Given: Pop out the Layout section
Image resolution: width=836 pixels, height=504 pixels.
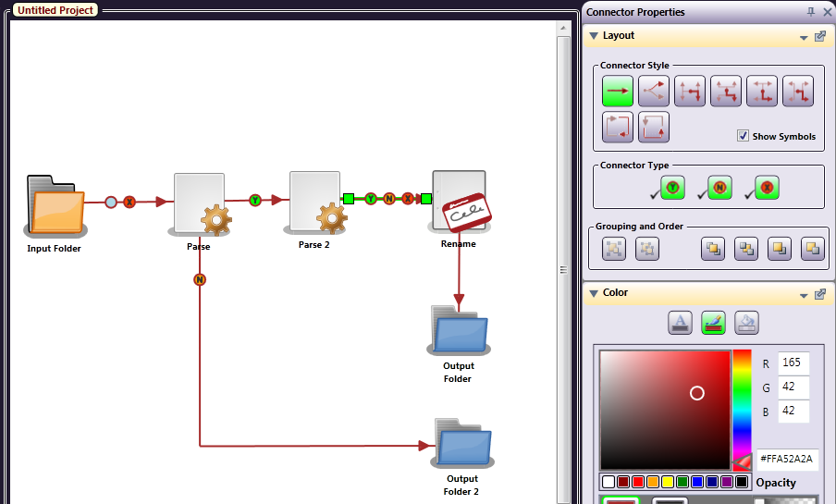Looking at the screenshot, I should [x=820, y=36].
